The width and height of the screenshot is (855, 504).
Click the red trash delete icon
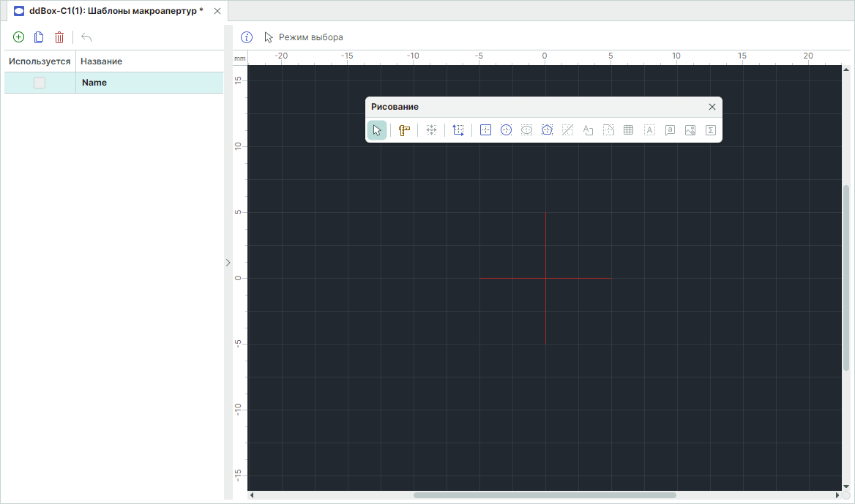59,37
